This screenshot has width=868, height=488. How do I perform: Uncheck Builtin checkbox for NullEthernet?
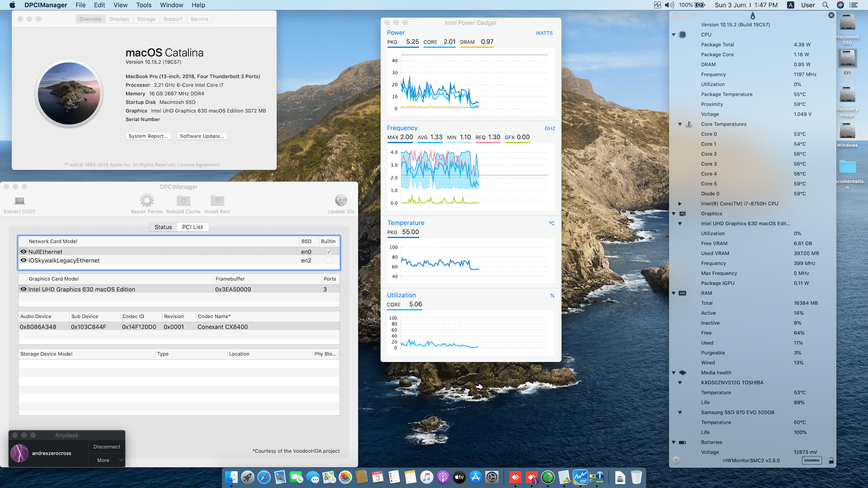[x=329, y=252]
